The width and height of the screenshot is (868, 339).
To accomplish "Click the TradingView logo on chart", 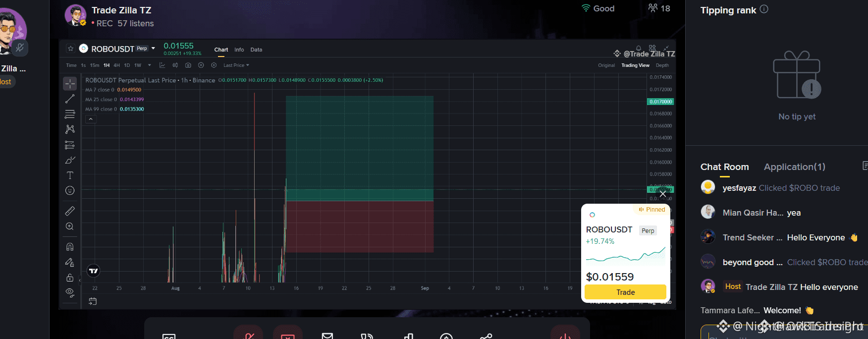I will [x=93, y=271].
